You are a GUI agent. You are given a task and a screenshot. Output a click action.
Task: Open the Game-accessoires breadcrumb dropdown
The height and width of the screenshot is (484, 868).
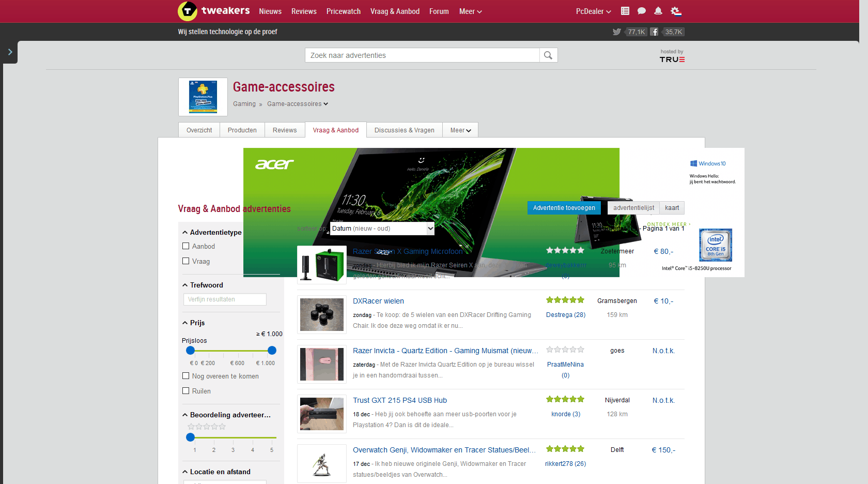point(298,104)
